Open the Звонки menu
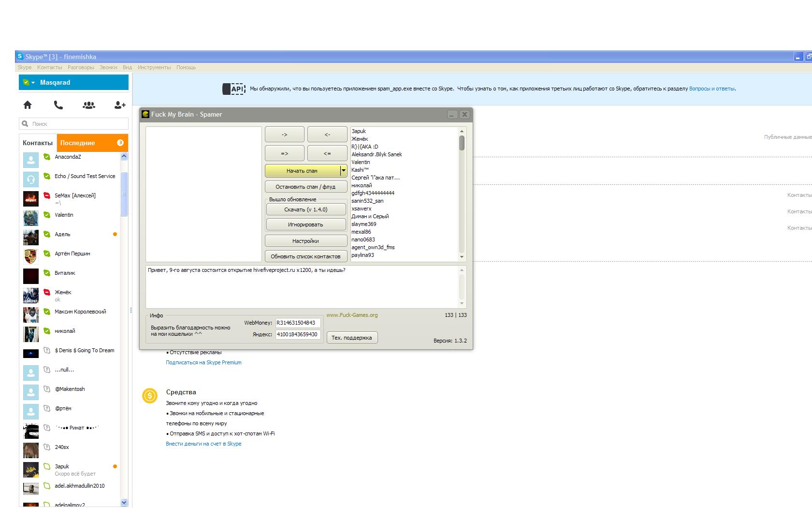Screen dimensions: 812x508 (108, 67)
